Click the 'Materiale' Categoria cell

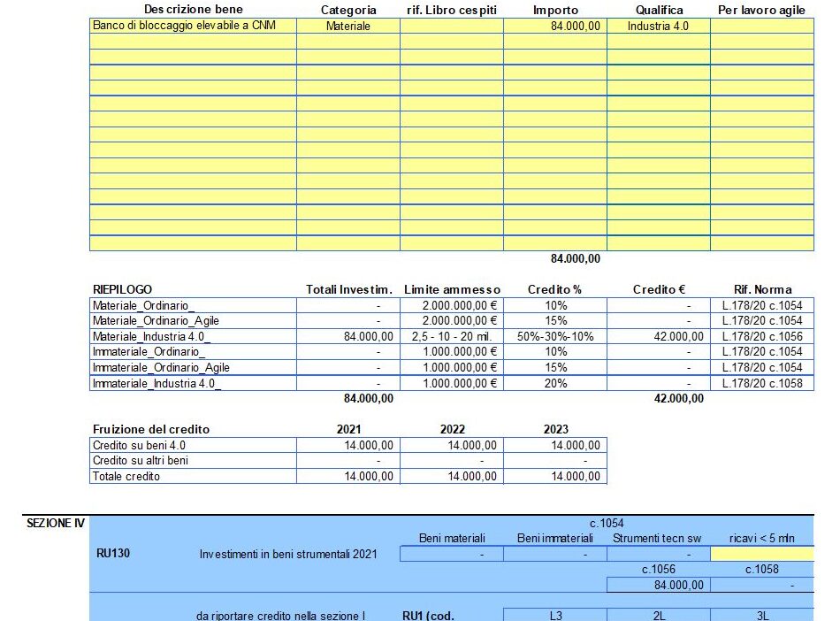(348, 26)
